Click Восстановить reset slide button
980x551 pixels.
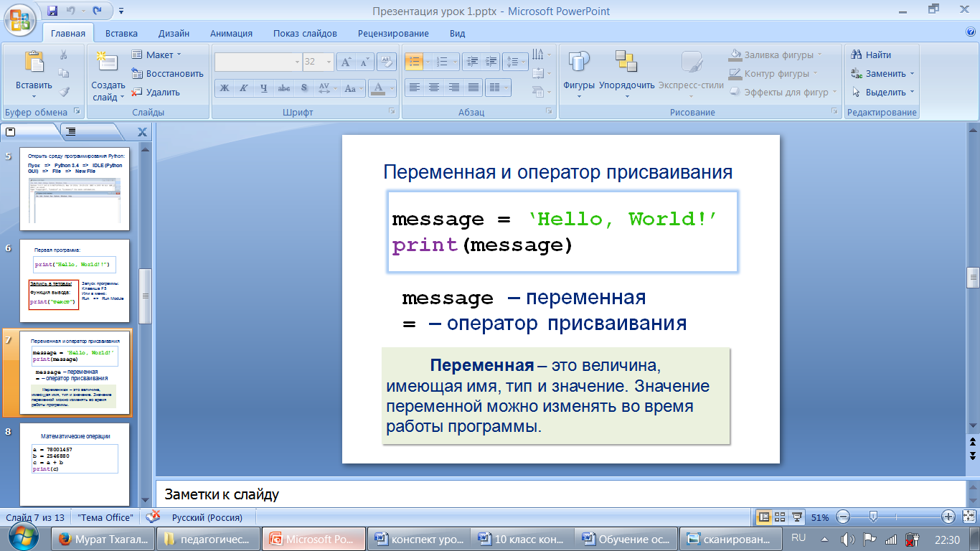tap(168, 73)
